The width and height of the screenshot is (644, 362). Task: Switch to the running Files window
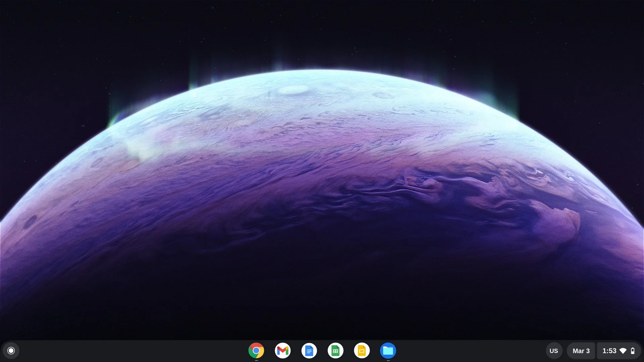coord(388,351)
